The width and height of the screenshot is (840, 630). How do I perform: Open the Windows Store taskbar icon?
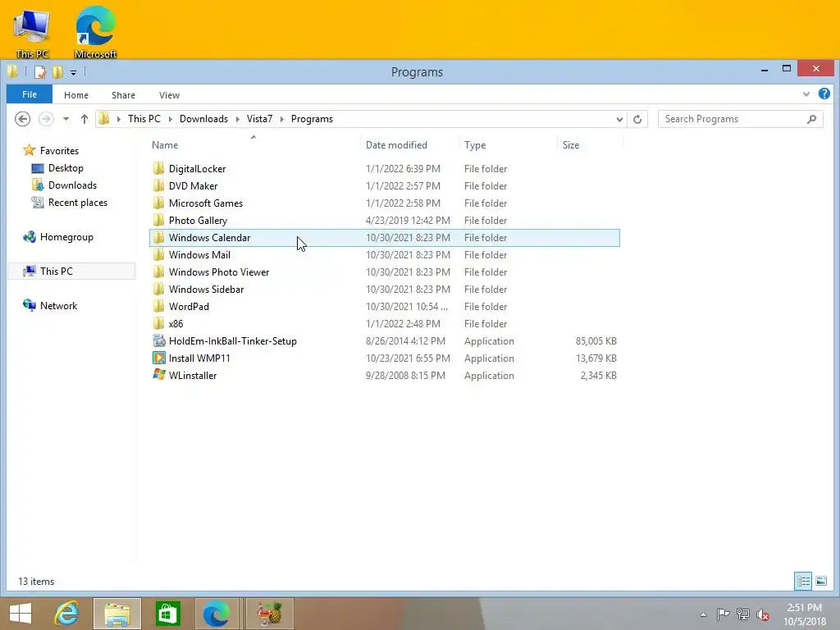pos(167,614)
